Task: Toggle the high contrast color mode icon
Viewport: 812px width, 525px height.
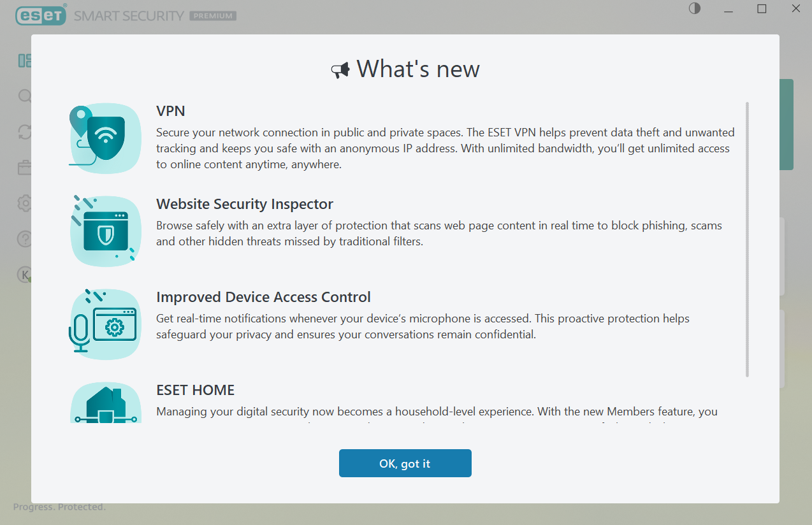Action: [x=695, y=9]
